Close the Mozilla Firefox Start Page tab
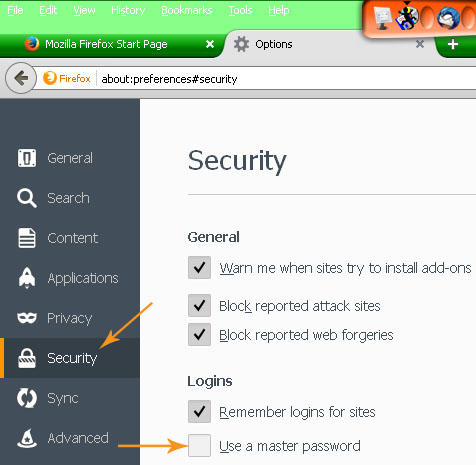The width and height of the screenshot is (476, 465). click(x=210, y=44)
